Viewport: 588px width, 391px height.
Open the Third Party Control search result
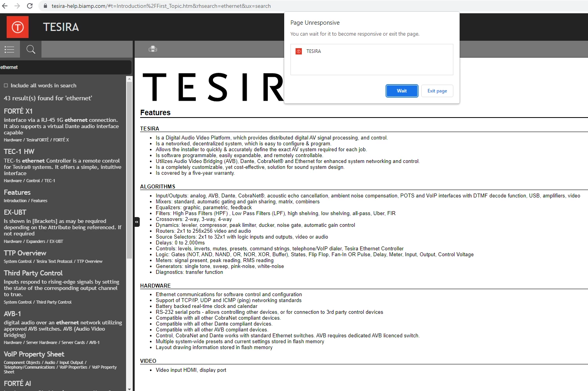click(33, 273)
